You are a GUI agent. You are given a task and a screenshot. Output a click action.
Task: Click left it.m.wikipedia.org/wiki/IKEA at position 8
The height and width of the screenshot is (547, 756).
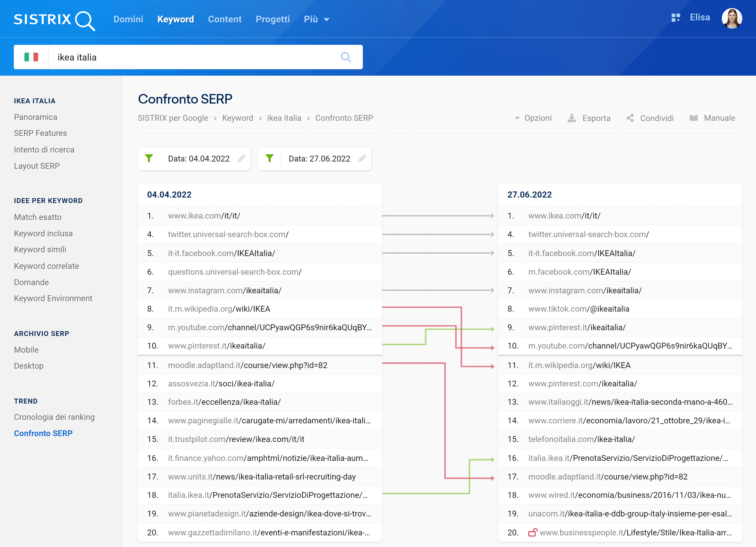click(219, 309)
